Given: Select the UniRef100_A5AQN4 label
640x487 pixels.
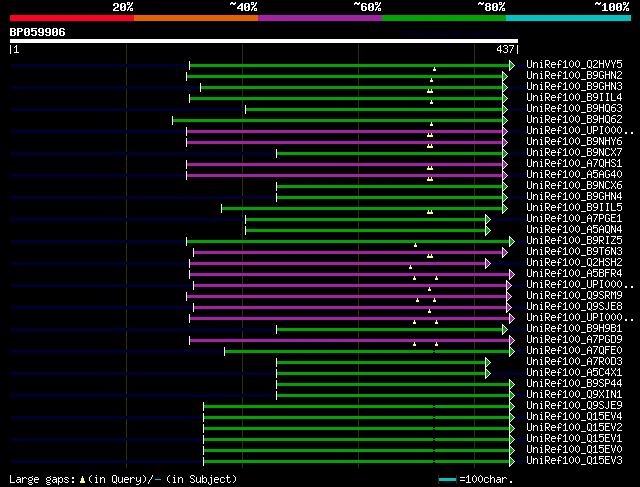Looking at the screenshot, I should (x=574, y=230).
